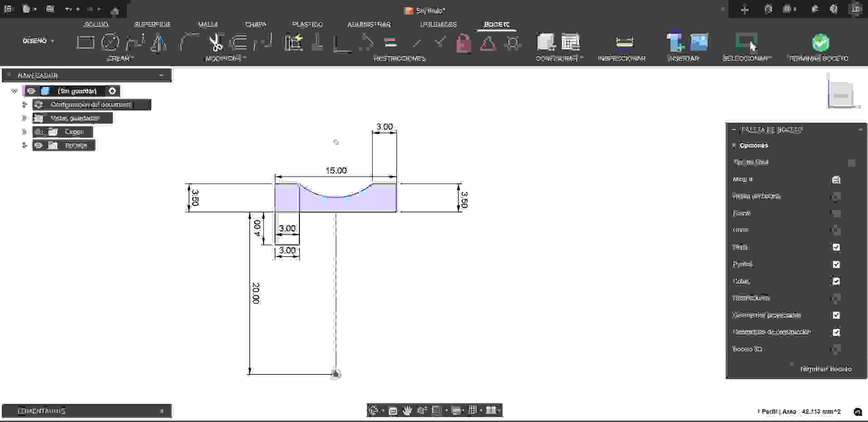Click the Sketch Dimension tool icon
This screenshot has width=868, height=422.
coord(294,43)
